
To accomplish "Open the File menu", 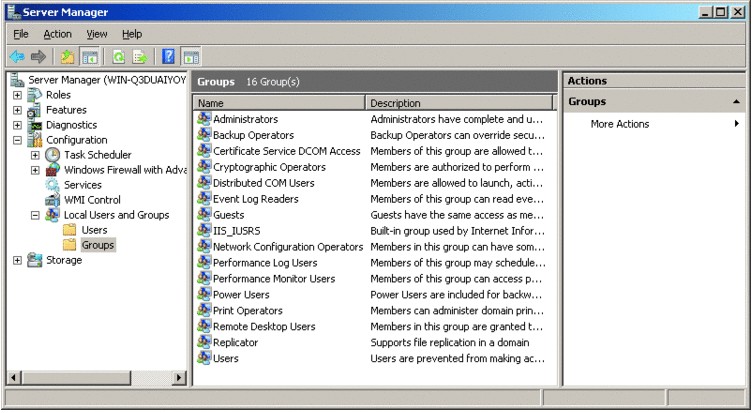I will click(21, 34).
